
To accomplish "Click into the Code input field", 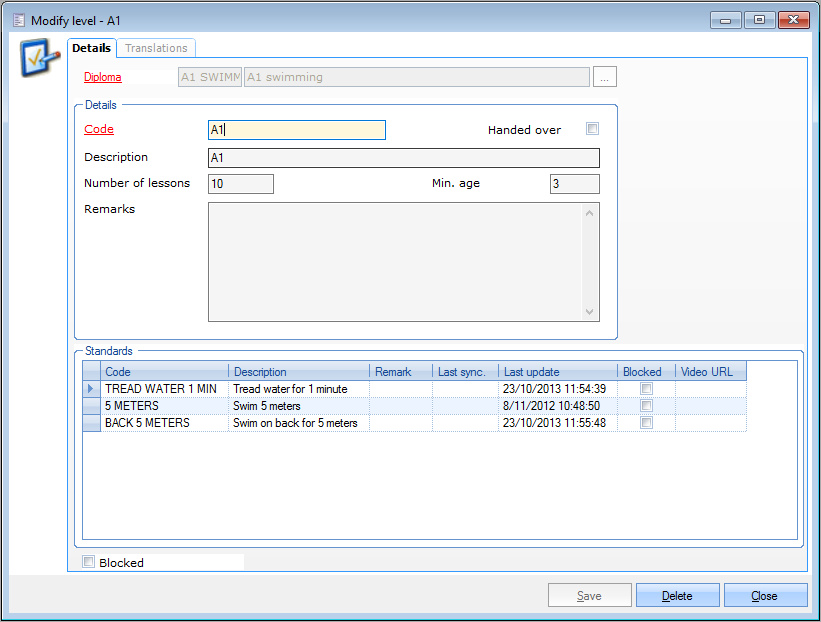I will (x=296, y=130).
